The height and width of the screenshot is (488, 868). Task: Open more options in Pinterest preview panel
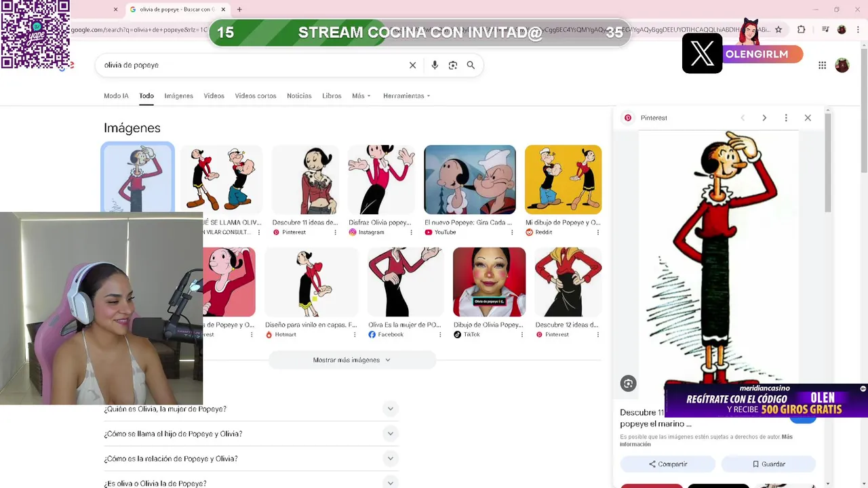pos(786,118)
